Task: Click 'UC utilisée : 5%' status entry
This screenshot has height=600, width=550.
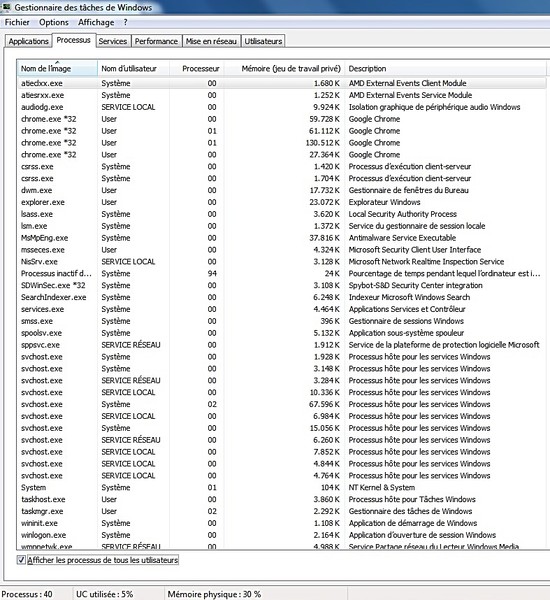Action: pos(104,594)
